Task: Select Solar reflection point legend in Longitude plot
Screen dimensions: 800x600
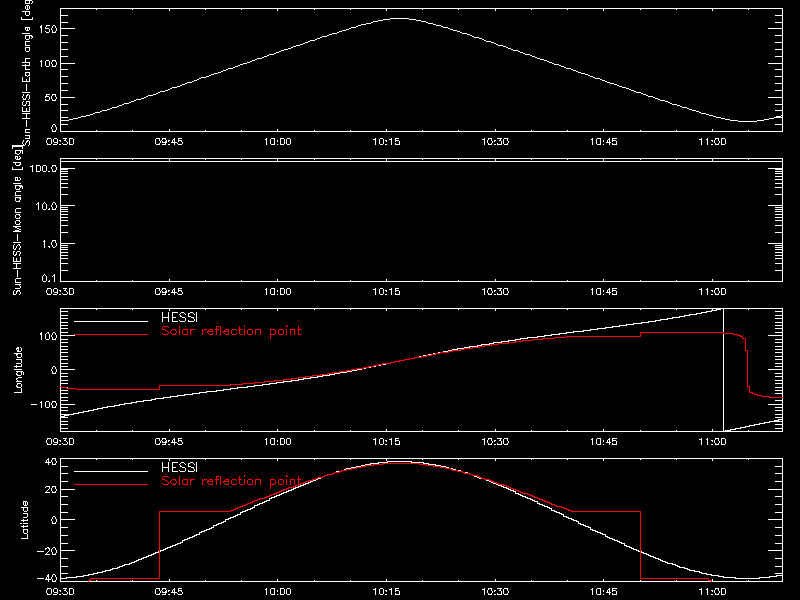Action: pyautogui.click(x=231, y=331)
